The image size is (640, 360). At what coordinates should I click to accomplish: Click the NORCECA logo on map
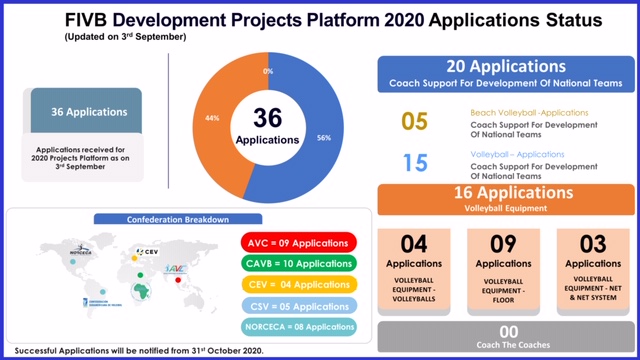click(80, 250)
